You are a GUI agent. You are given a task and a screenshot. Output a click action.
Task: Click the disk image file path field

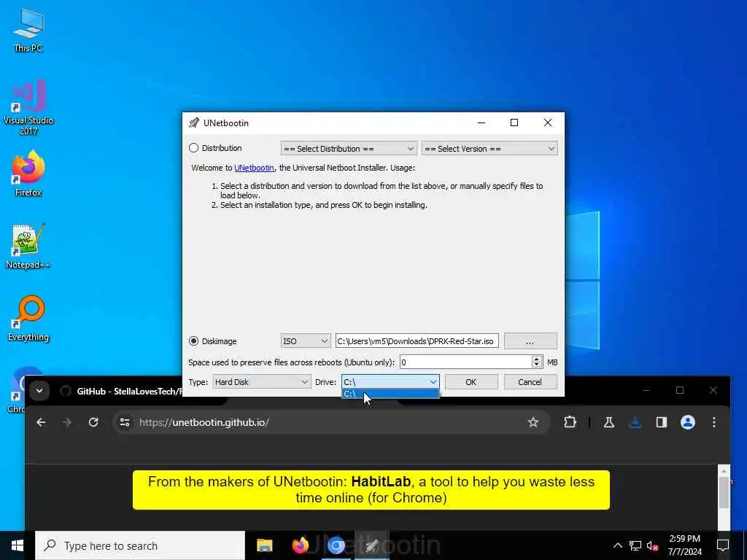click(417, 341)
